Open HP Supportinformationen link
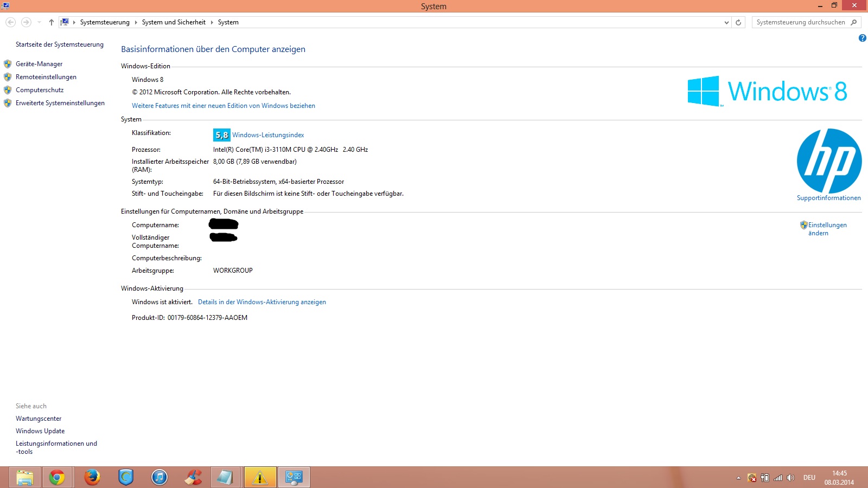 [829, 198]
